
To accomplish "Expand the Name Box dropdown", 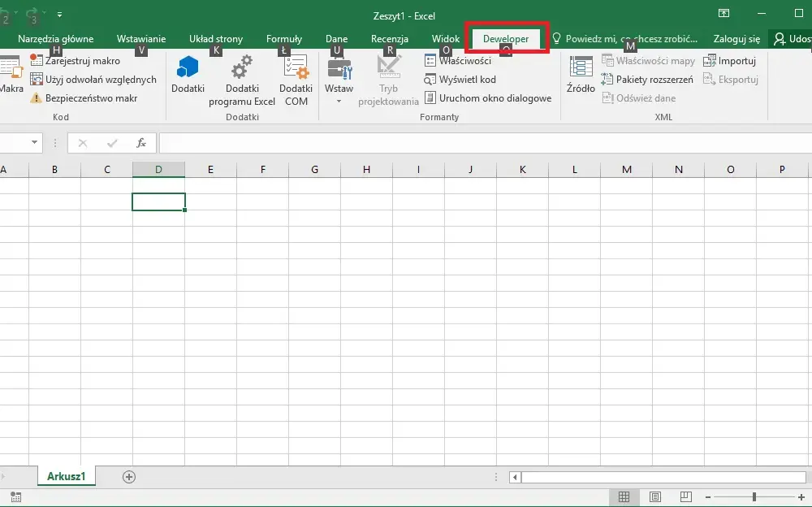I will tap(34, 142).
